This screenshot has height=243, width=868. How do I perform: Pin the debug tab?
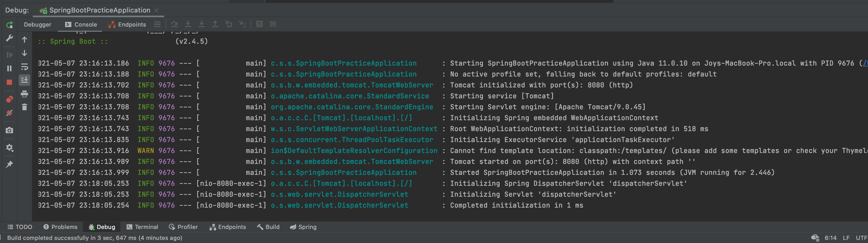[x=9, y=164]
